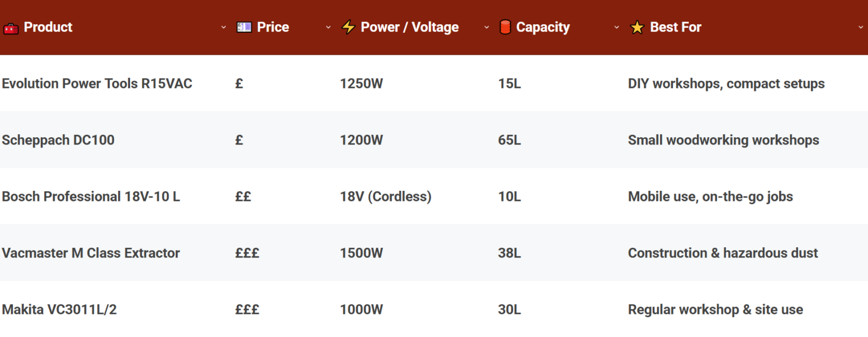The image size is (868, 337).
Task: Open the Best For column chevron
Action: 861,27
